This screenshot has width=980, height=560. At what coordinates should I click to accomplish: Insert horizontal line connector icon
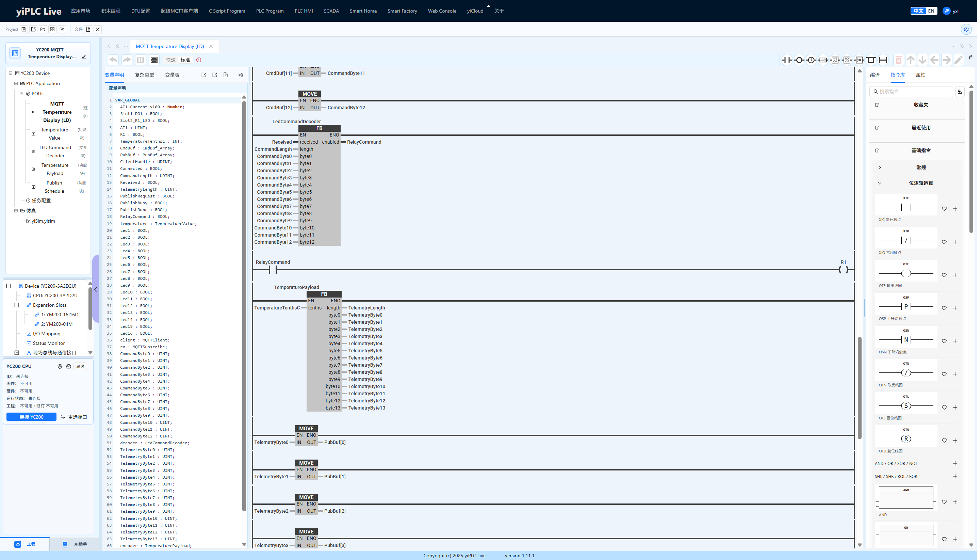883,60
